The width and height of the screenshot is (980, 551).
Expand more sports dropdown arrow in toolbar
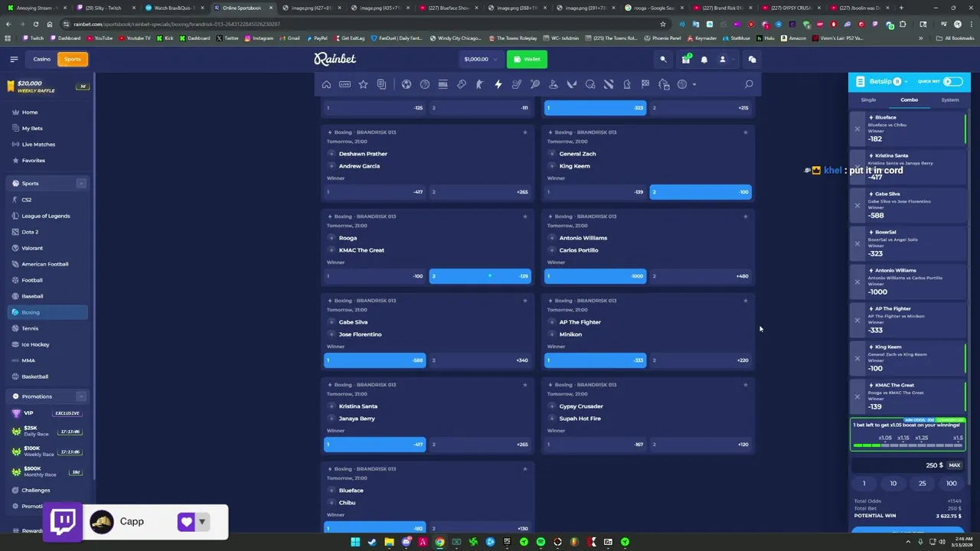(694, 84)
